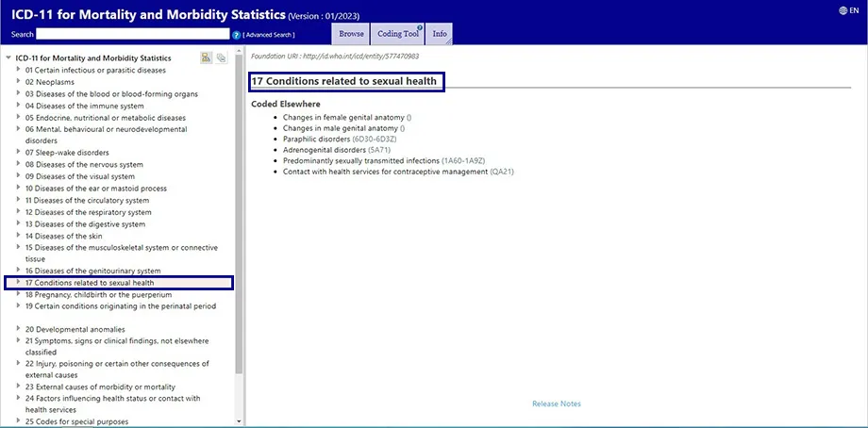Click inside the Search input field
This screenshot has height=428, width=868.
coord(132,34)
